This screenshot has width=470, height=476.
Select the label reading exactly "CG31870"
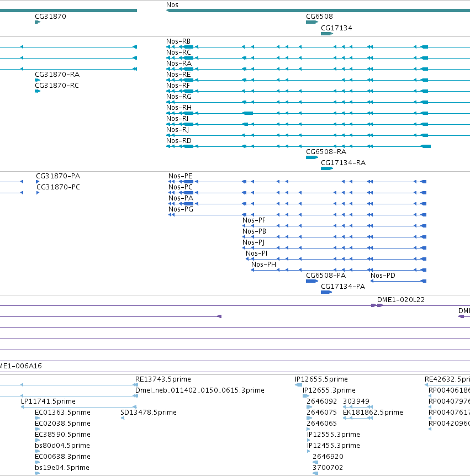[50, 17]
